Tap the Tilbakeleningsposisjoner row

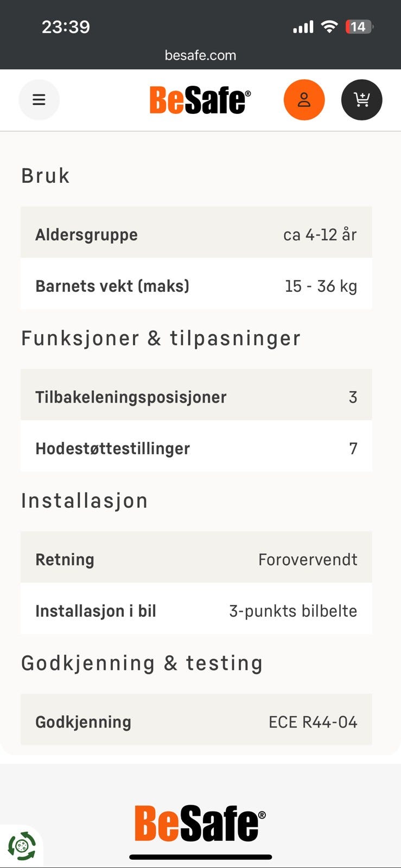click(196, 397)
